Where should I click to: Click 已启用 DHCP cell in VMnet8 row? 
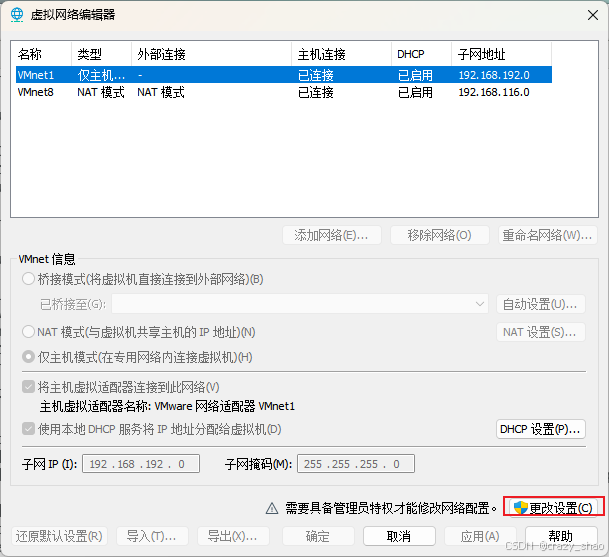pyautogui.click(x=415, y=92)
